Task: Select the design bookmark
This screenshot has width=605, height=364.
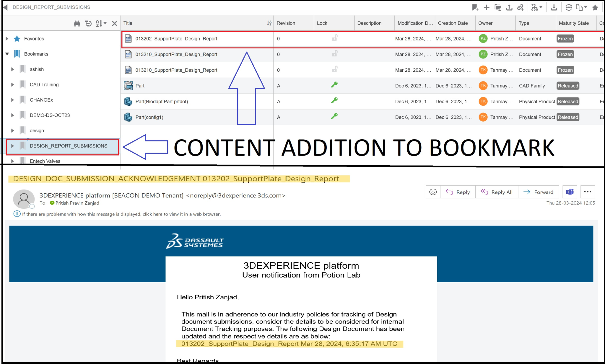Action: click(37, 130)
